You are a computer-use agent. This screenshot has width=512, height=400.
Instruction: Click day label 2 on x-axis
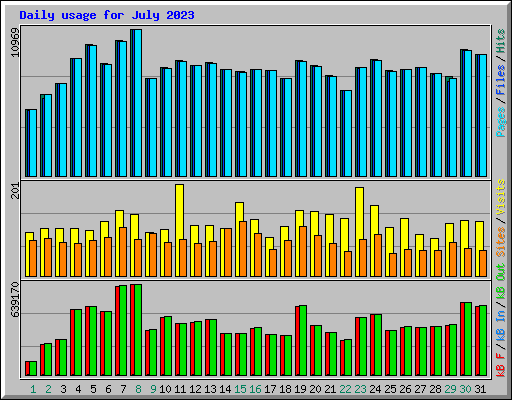pos(48,389)
